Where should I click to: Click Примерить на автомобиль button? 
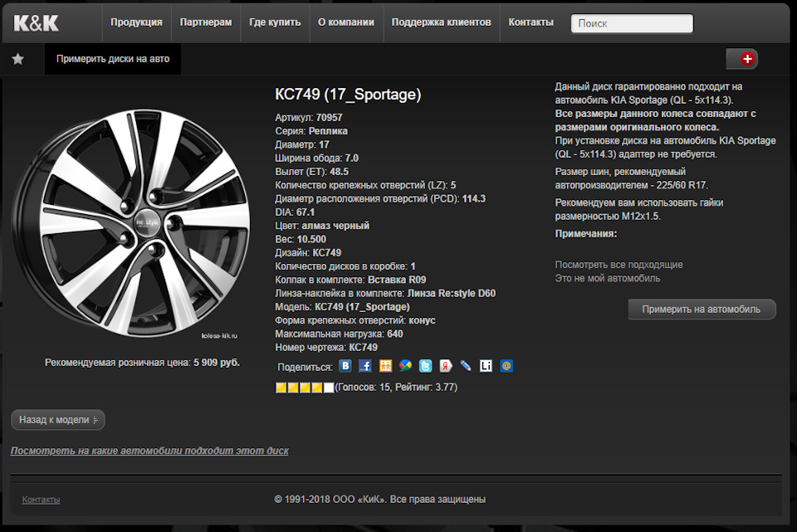(702, 309)
